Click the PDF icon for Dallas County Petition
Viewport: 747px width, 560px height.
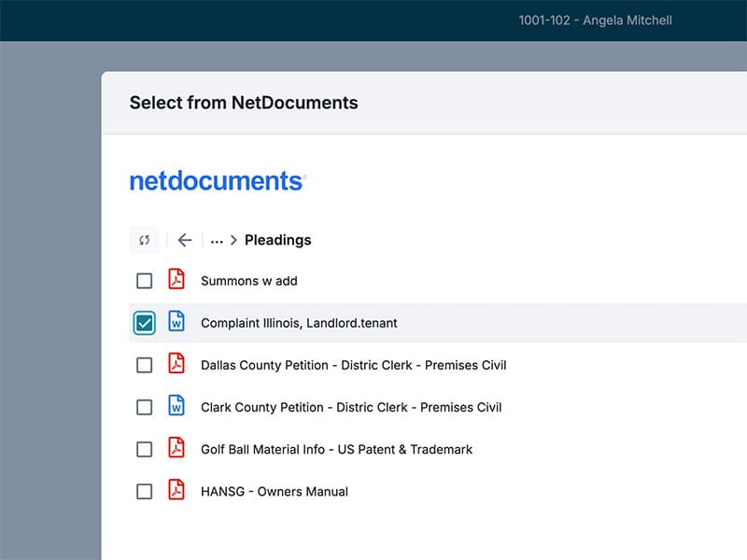176,363
